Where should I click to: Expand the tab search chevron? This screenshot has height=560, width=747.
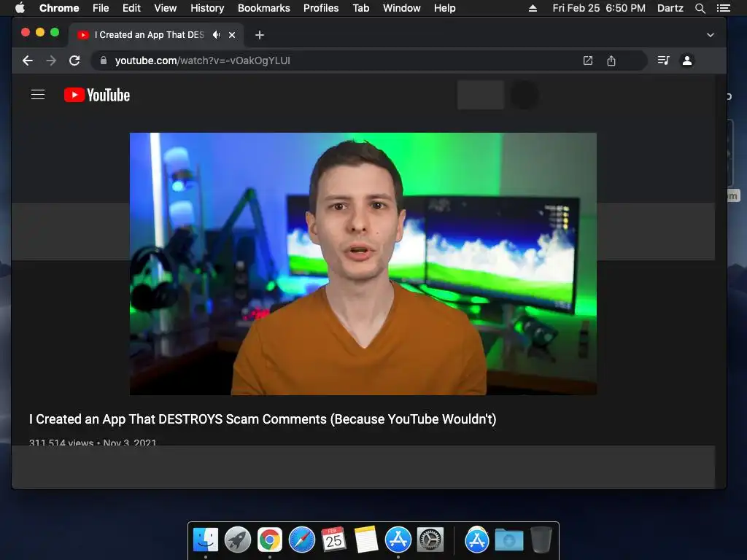pos(711,35)
